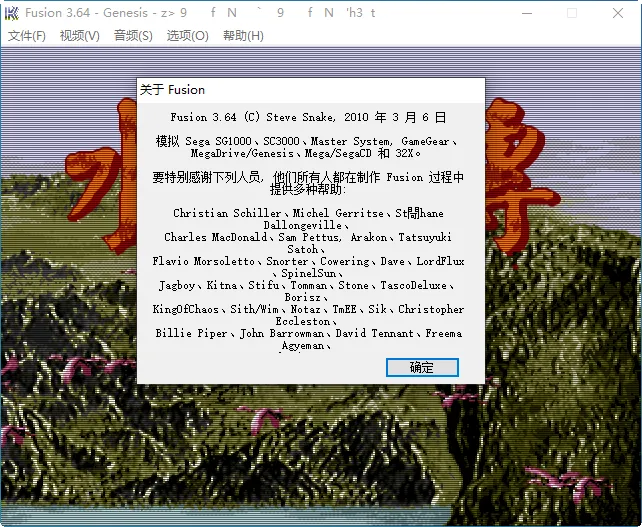
Task: Click the Fusion app icon in title bar
Action: click(x=12, y=13)
